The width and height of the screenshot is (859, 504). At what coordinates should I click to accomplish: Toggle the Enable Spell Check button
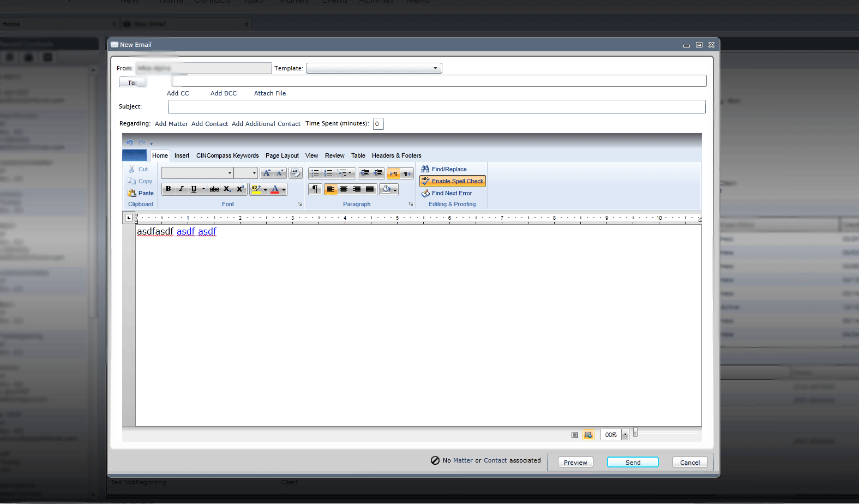coord(452,181)
